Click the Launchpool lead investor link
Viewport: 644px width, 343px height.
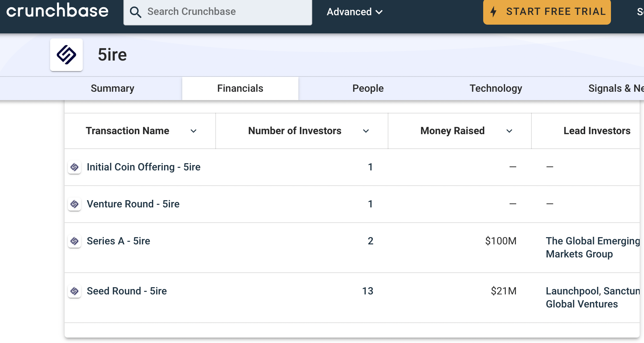click(573, 291)
